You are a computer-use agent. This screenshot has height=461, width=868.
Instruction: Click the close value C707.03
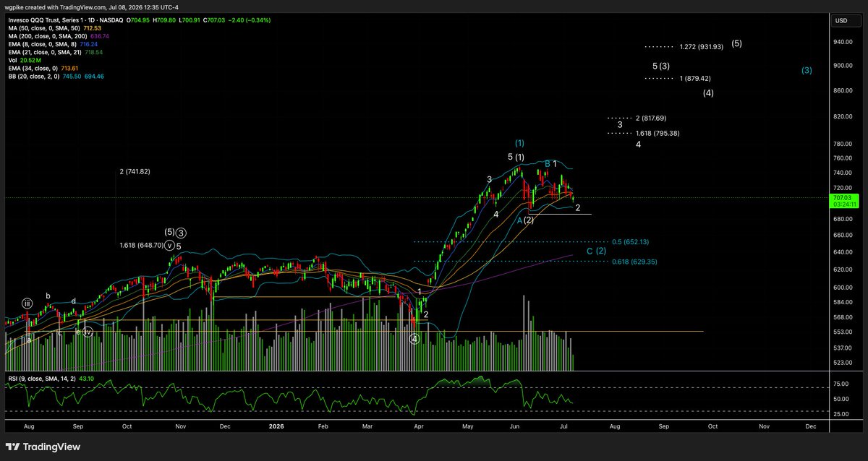pyautogui.click(x=213, y=21)
